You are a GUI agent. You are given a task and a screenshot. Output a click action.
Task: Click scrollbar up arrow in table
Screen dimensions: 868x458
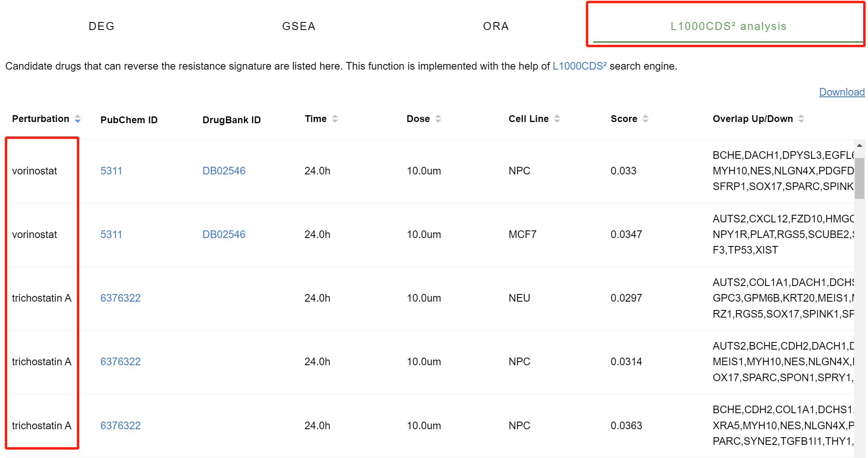tap(859, 146)
